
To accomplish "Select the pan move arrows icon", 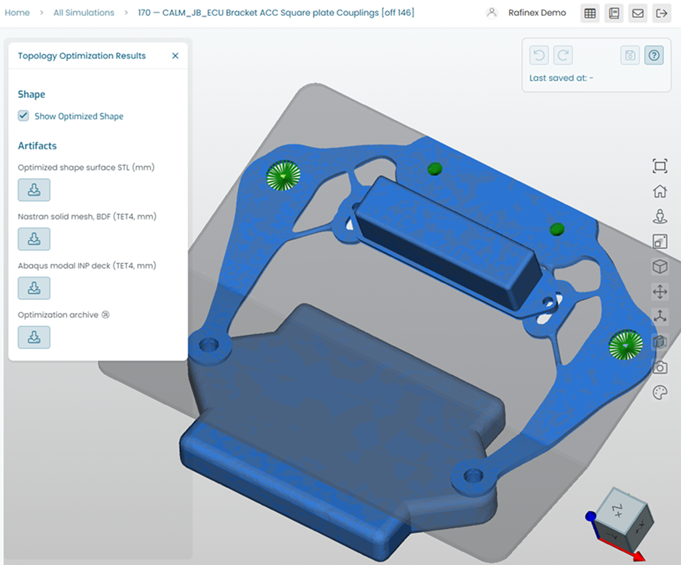I will point(660,291).
